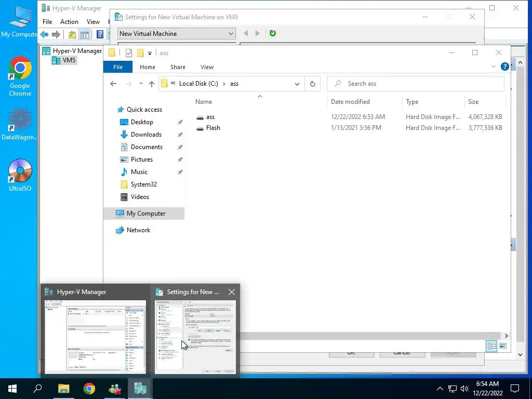
Task: Click the Hyper-V Manager back arrow icon
Action: point(44,34)
